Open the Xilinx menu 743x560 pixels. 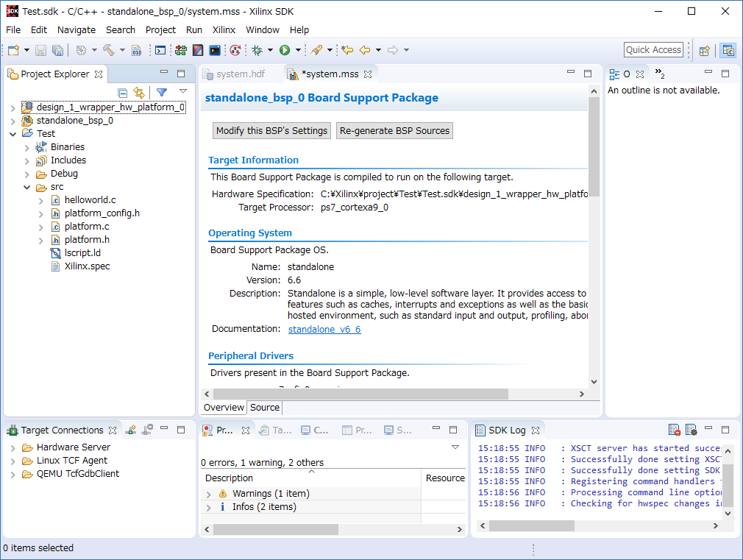[224, 29]
